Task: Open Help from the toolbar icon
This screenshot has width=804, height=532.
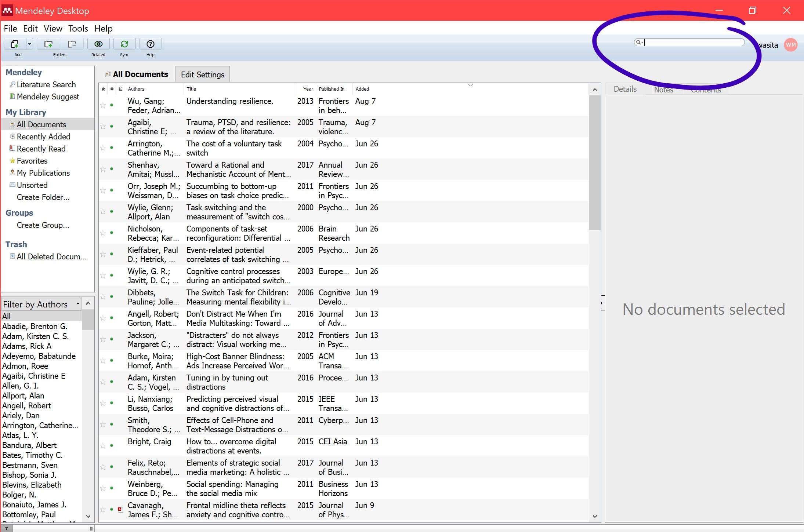Action: 151,44
